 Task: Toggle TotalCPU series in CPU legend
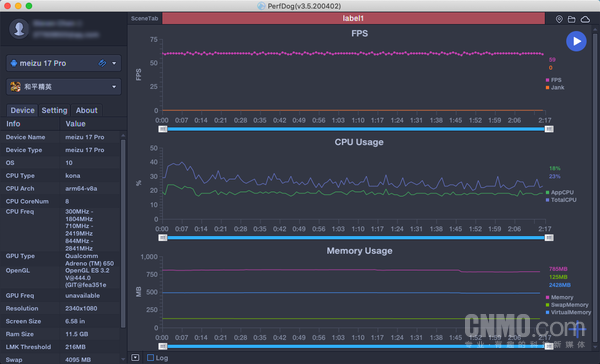[561, 200]
